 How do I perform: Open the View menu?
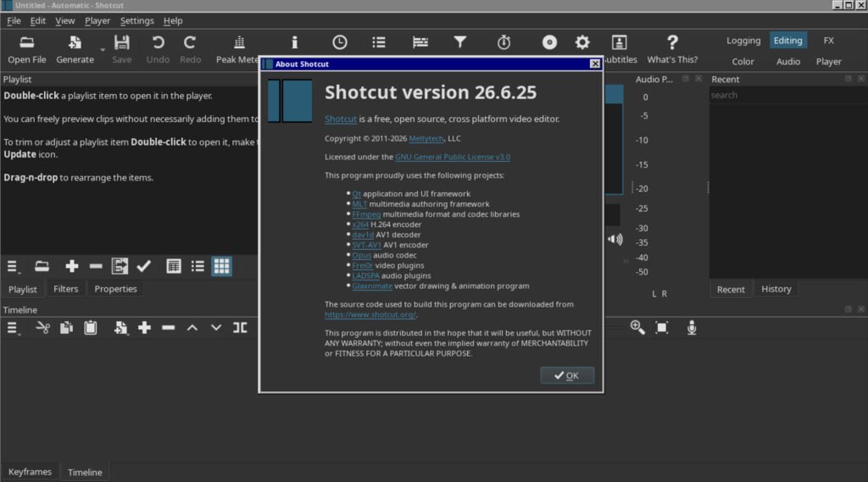(64, 21)
